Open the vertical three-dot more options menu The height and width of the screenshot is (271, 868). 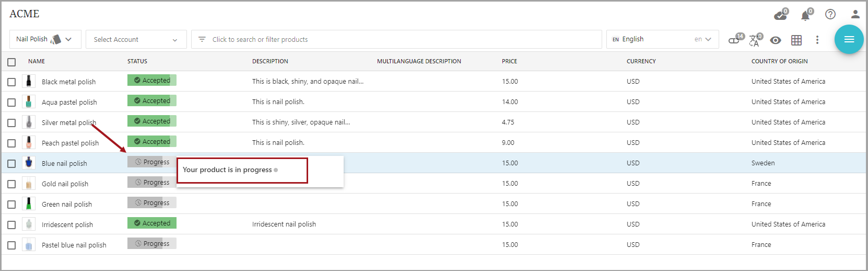(817, 40)
